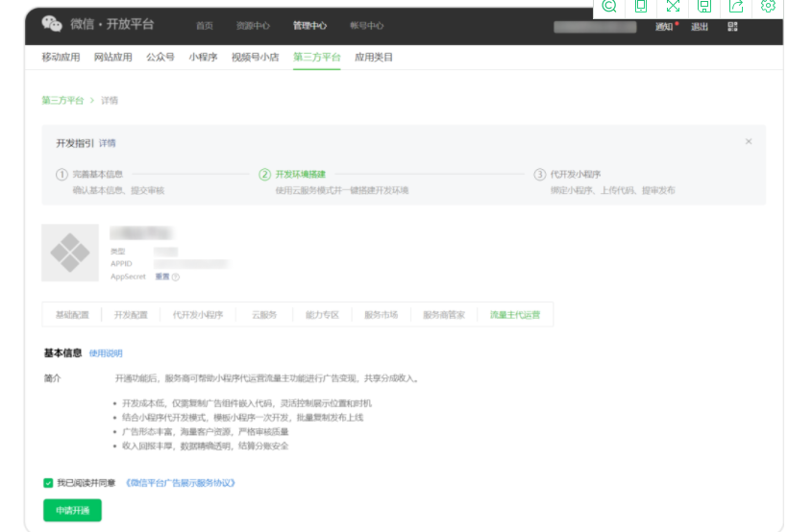The width and height of the screenshot is (788, 532).
Task: Select the 流量主代运营 section tab
Action: [515, 315]
